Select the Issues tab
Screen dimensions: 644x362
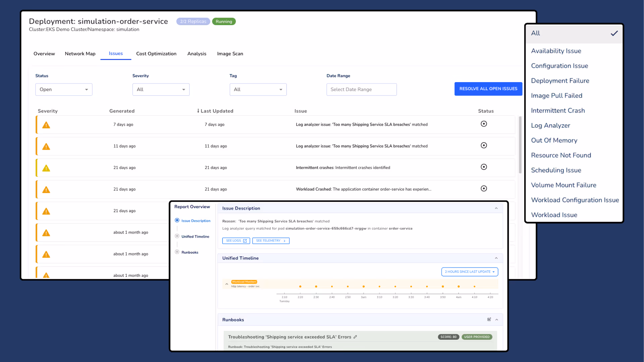coord(116,54)
